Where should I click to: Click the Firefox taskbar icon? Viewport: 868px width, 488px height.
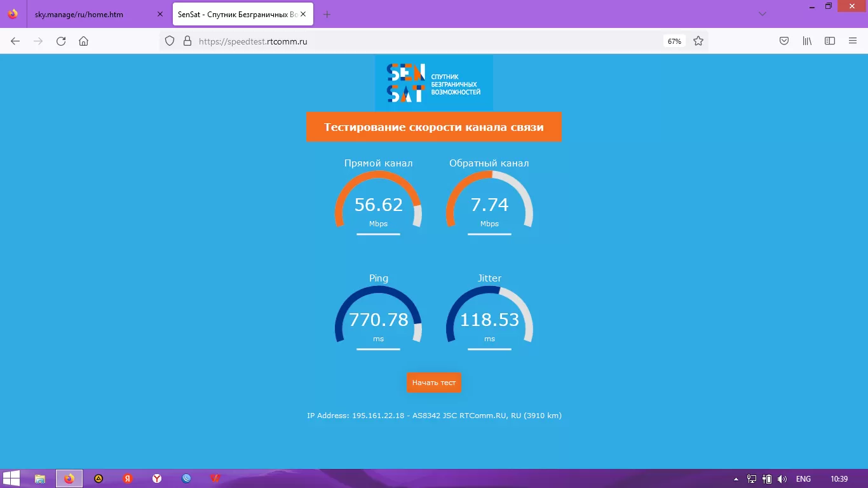69,478
